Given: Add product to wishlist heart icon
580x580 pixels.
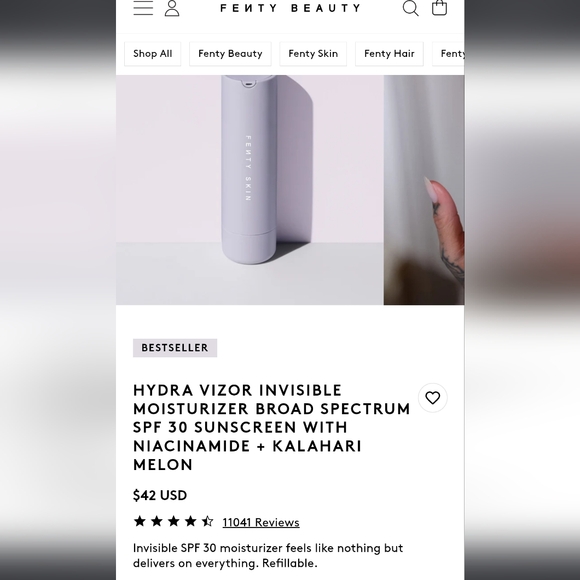Looking at the screenshot, I should 432,398.
